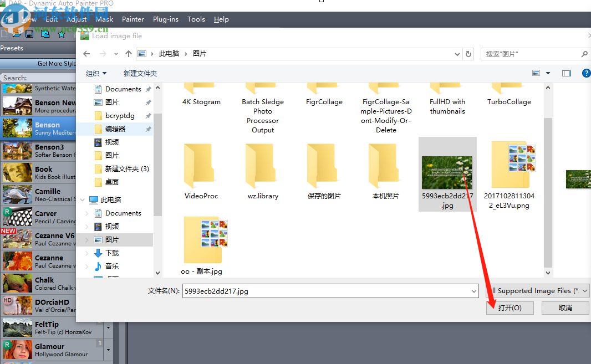Image resolution: width=591 pixels, height=364 pixels.
Task: Click the refresh icon in the address bar
Action: (x=468, y=54)
